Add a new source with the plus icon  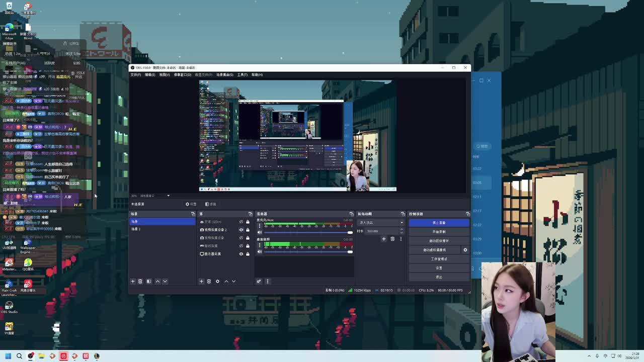pos(201,282)
